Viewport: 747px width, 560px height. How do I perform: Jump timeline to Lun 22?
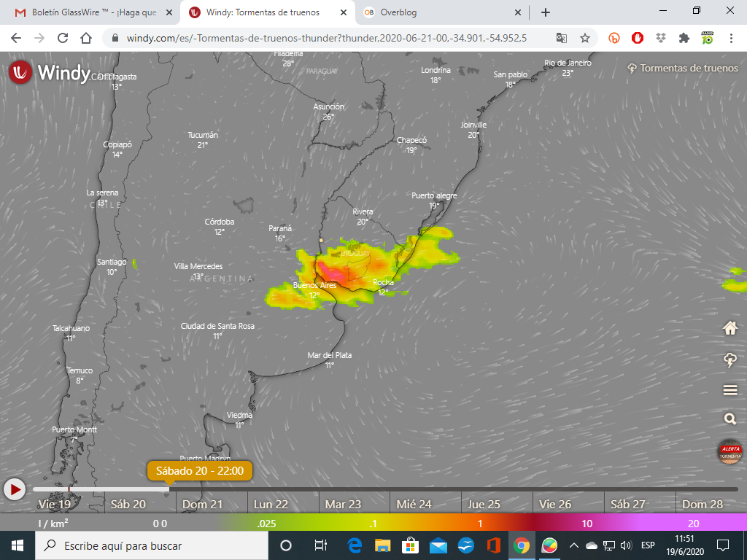click(x=271, y=505)
